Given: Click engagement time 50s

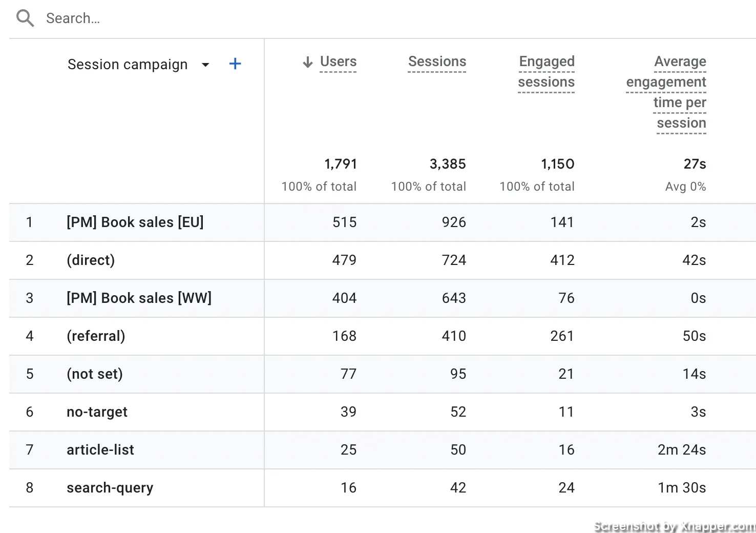Looking at the screenshot, I should tap(695, 336).
